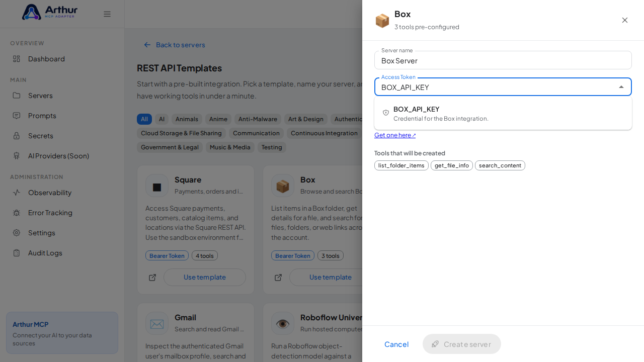The width and height of the screenshot is (644, 362).
Task: Open Square template external link icon
Action: [152, 278]
